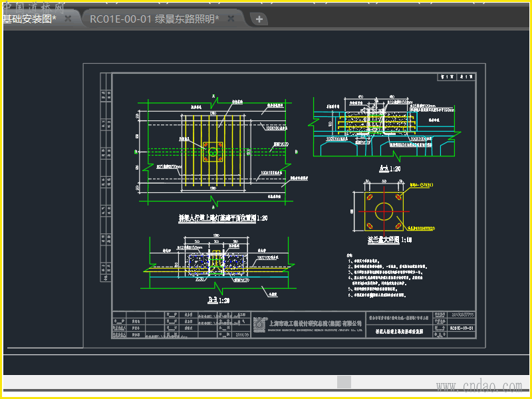Click the A-A 1:20 section label
Image resolution: width=532 pixels, height=399 pixels.
pyautogui.click(x=389, y=169)
